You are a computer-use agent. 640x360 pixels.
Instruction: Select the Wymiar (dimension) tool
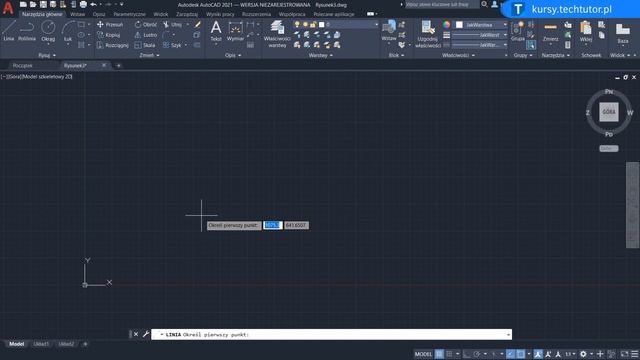pyautogui.click(x=235, y=31)
